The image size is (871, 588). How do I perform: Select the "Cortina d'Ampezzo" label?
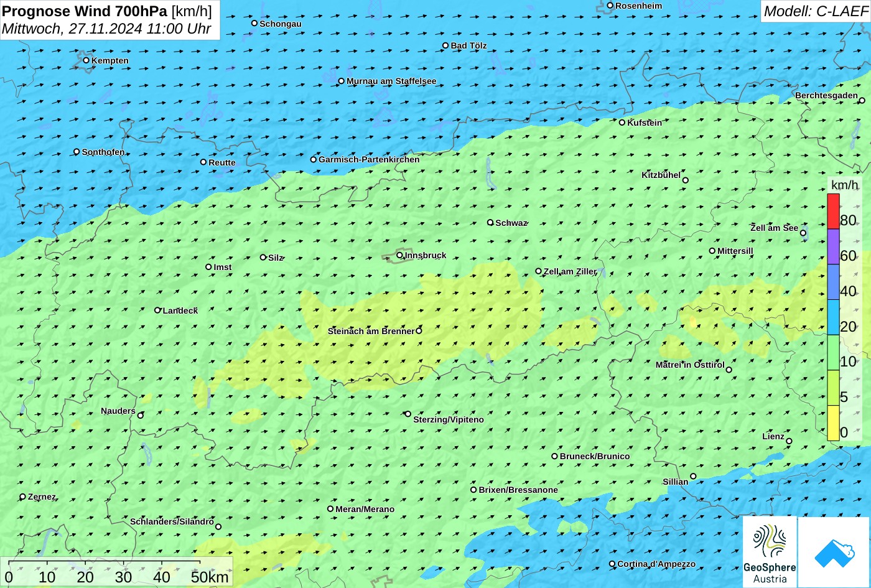[656, 564]
